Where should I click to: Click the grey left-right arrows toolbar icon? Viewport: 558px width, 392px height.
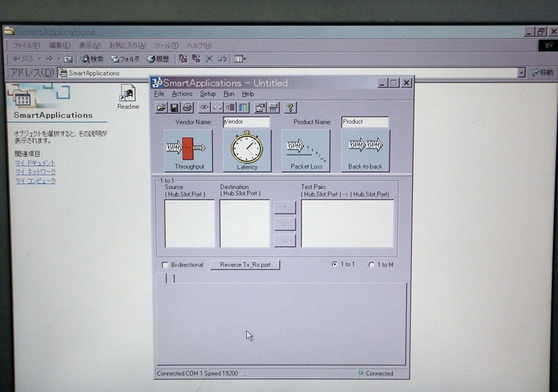point(217,107)
